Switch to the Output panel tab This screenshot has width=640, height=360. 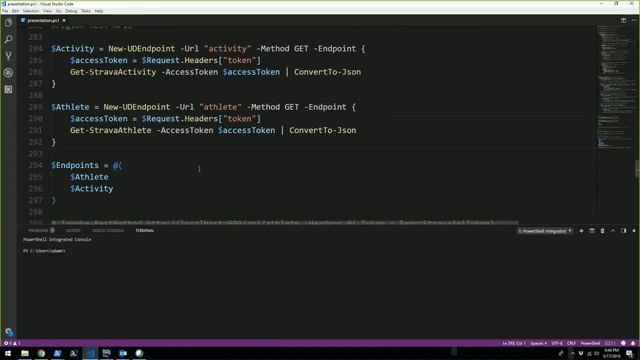point(73,231)
